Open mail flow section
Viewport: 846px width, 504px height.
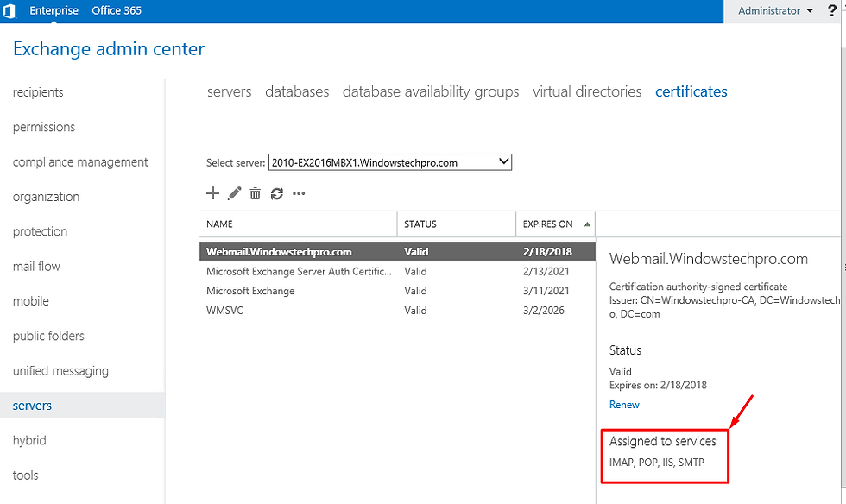36,267
